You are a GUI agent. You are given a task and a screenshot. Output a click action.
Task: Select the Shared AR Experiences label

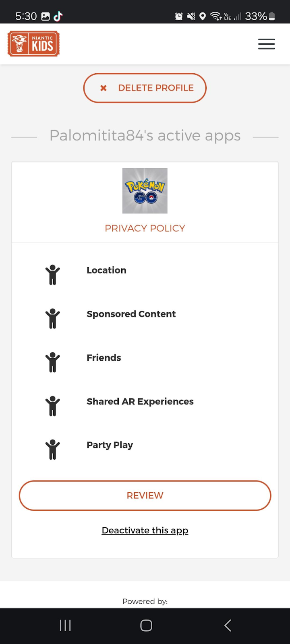coord(140,401)
